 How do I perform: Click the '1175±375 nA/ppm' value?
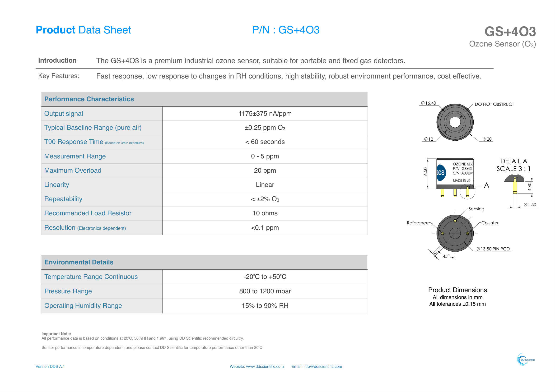[265, 114]
